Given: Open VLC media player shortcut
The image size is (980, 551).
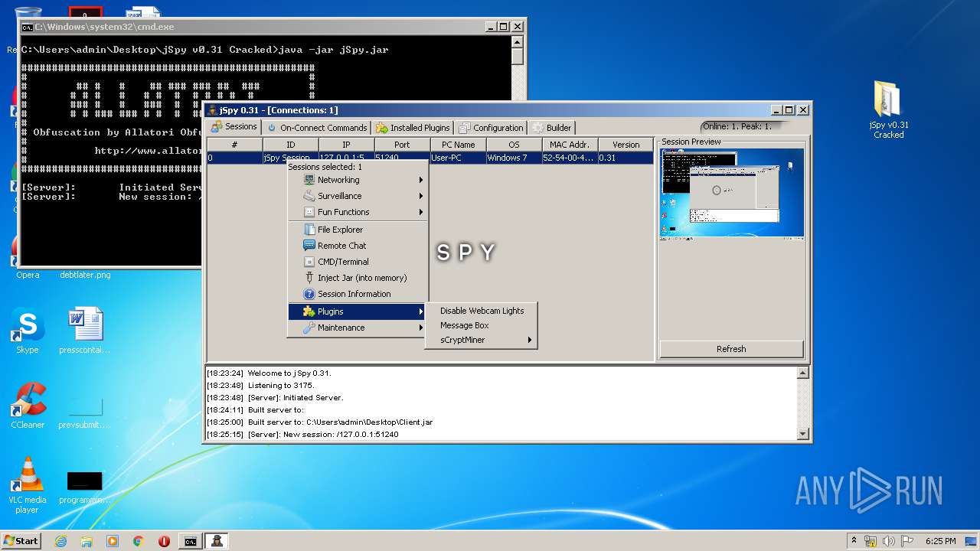Looking at the screenshot, I should (x=28, y=485).
